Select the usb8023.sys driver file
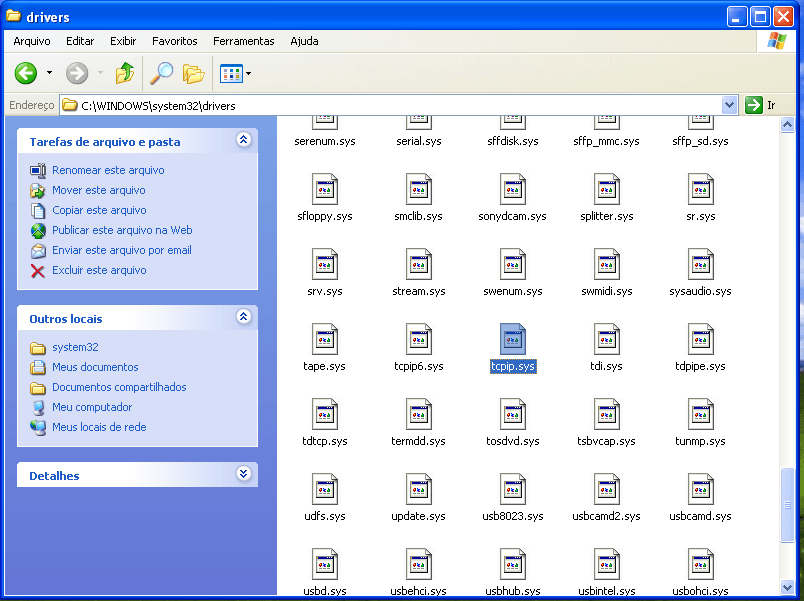This screenshot has width=804, height=601. click(513, 490)
